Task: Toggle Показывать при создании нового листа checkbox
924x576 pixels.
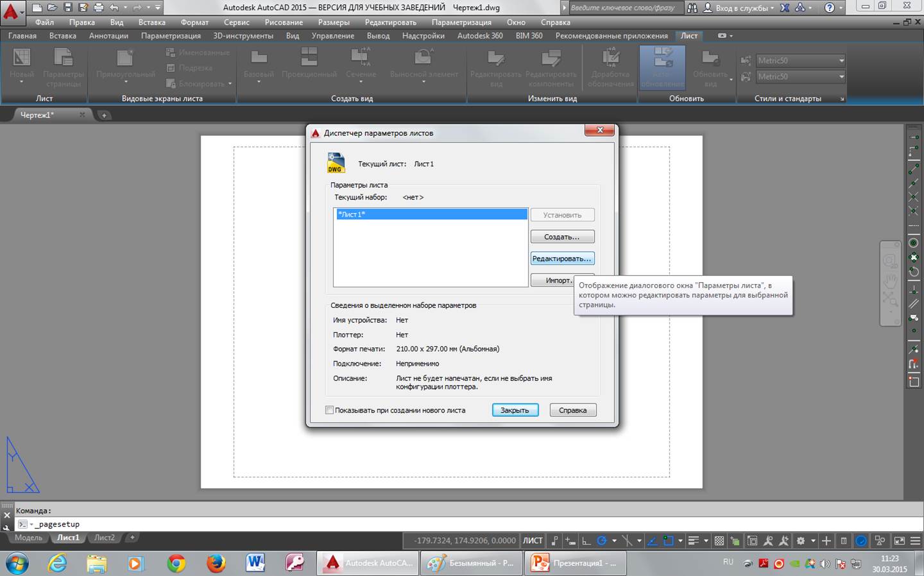Action: [x=329, y=410]
